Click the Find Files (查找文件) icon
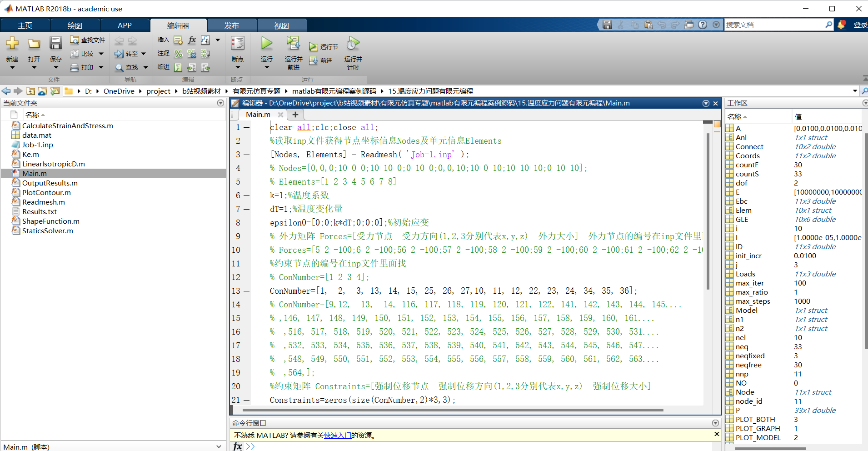This screenshot has width=868, height=451. click(x=75, y=40)
